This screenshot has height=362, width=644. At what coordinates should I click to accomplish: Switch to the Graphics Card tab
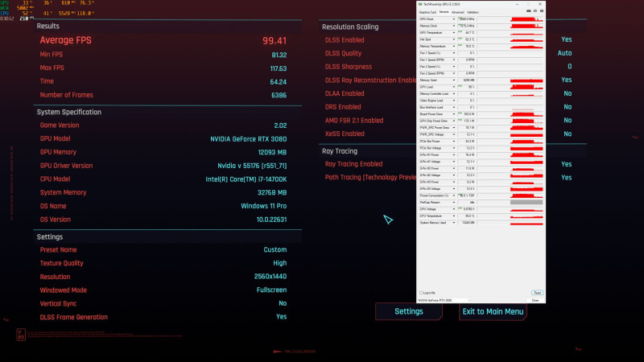pos(427,12)
